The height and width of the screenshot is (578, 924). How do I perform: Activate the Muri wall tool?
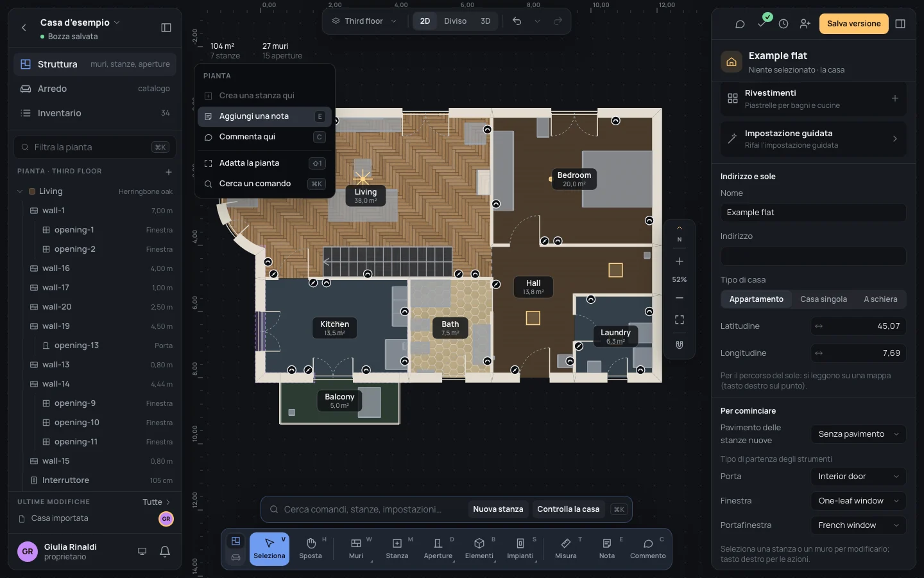coord(356,549)
